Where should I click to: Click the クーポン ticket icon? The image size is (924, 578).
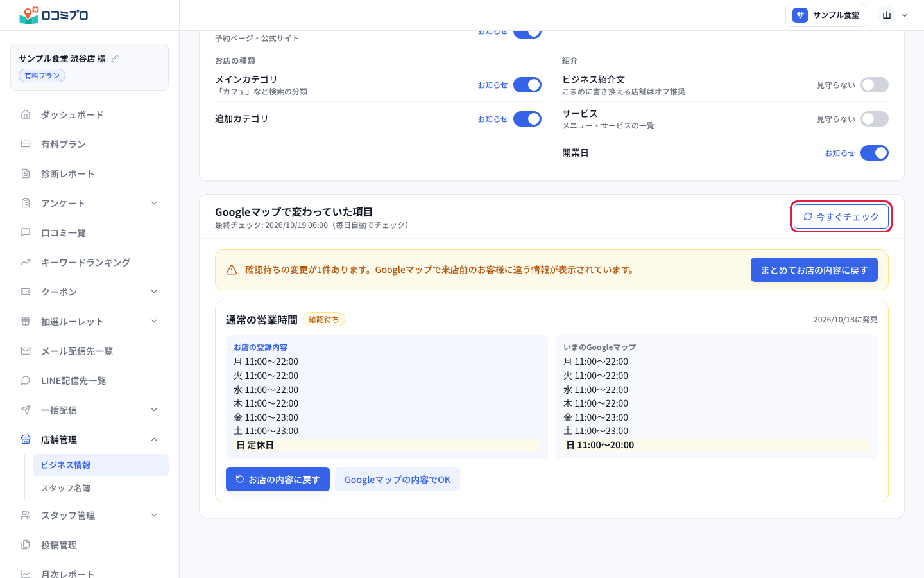tap(26, 292)
